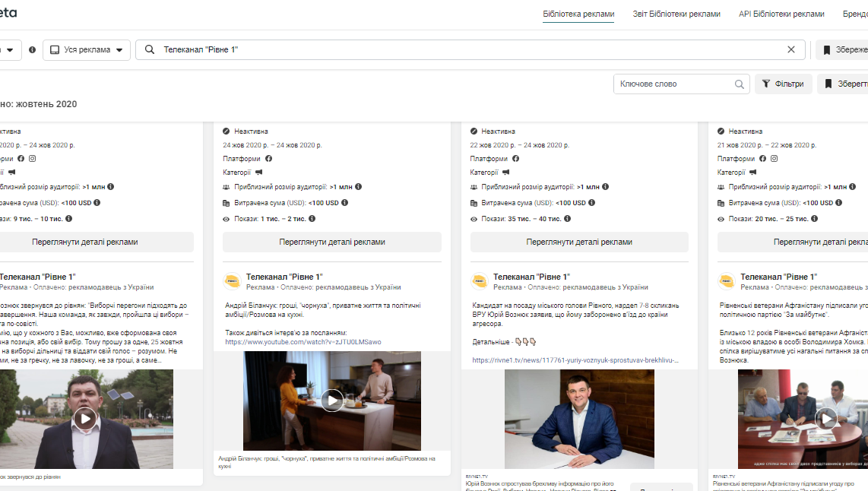Image resolution: width=868 pixels, height=491 pixels.
Task: Open the youtube.com/watch link in Біланчук ad
Action: 303,342
